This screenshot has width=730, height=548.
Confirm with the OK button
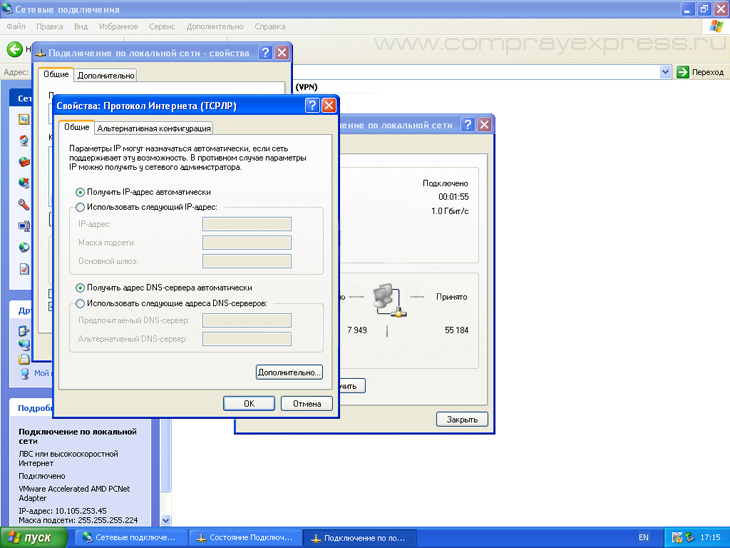(x=249, y=404)
